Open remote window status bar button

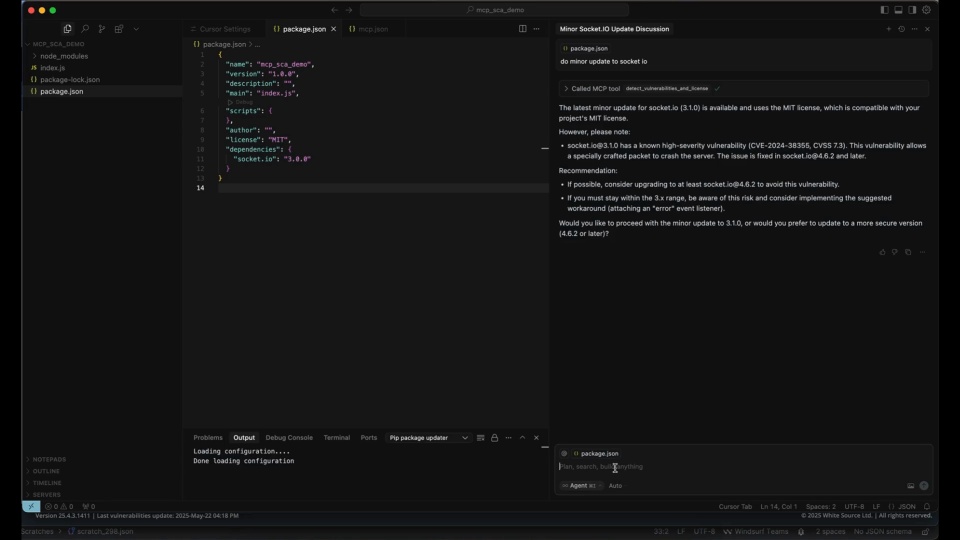pyautogui.click(x=31, y=506)
